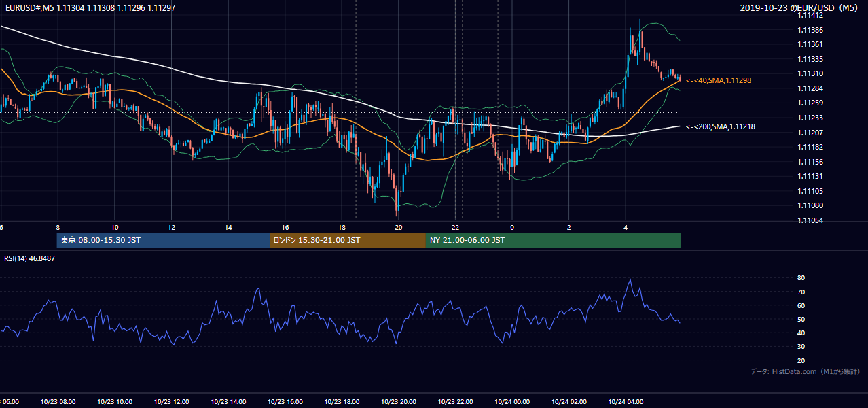This screenshot has height=408, width=868.
Task: Select the Tokyo 08:00-15:30 JST session bar
Action: pyautogui.click(x=163, y=240)
